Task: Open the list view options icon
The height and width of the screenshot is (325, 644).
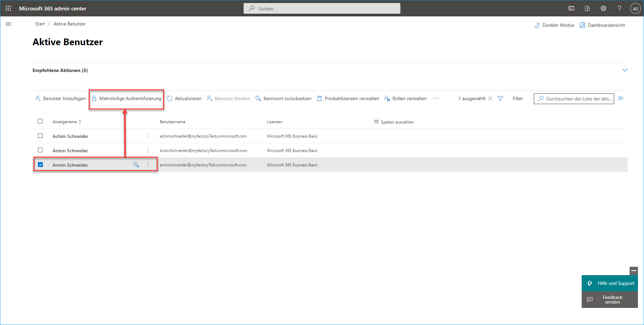Action: click(621, 98)
